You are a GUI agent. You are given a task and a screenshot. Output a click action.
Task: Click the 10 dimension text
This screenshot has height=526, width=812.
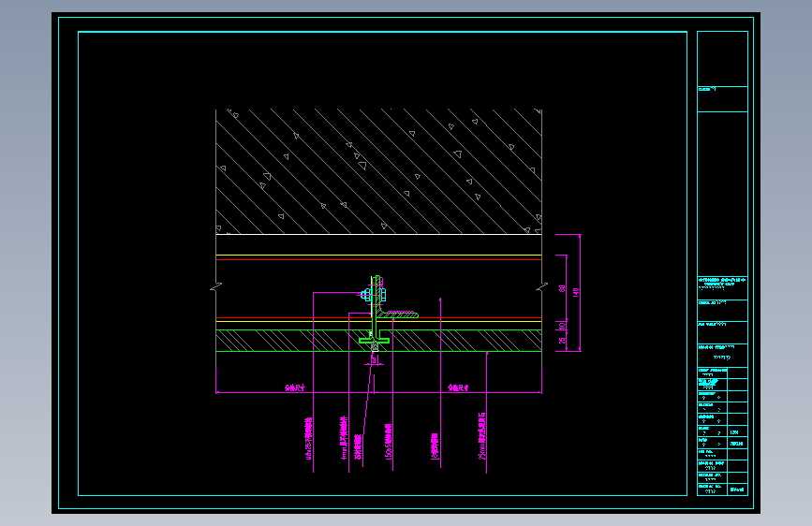click(562, 326)
